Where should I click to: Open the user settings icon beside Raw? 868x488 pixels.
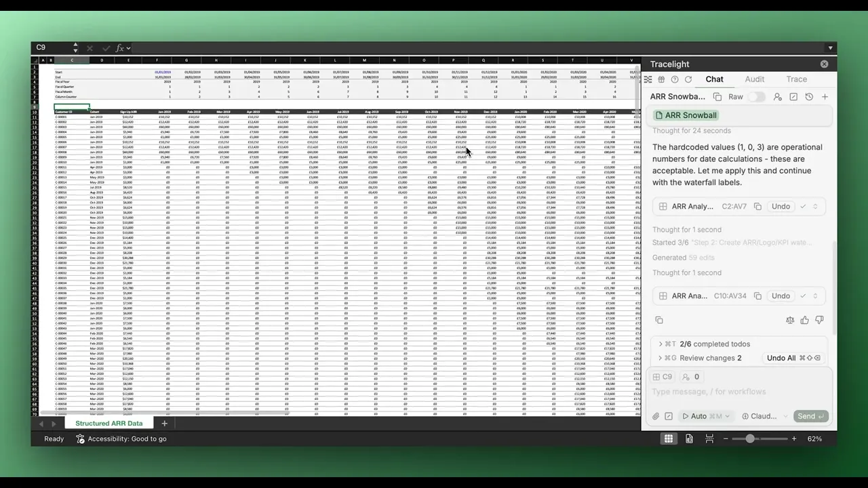(778, 97)
